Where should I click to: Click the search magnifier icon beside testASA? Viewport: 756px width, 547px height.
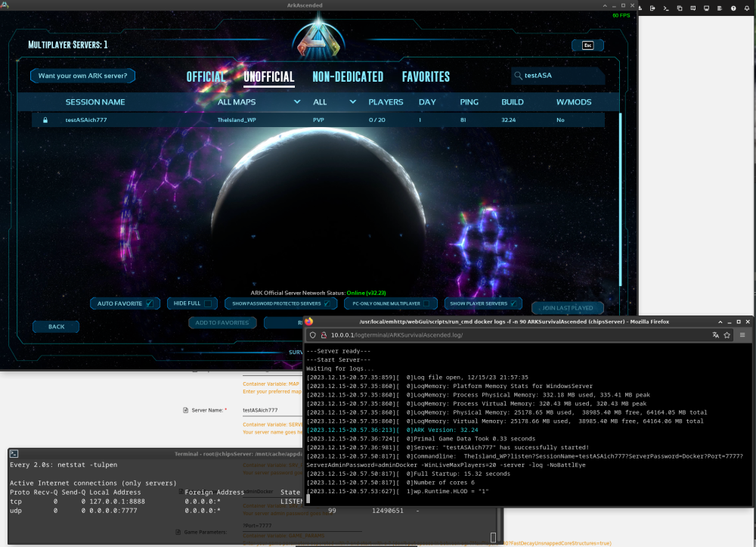pos(518,76)
